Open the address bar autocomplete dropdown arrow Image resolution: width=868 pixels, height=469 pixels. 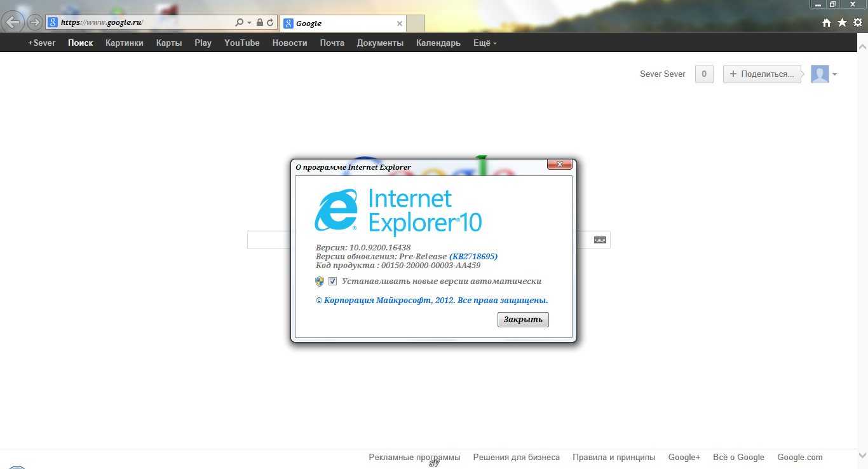tap(249, 22)
